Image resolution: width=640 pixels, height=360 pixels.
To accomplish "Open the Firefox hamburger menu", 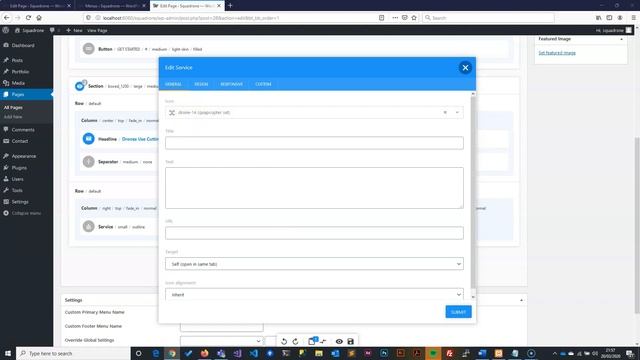I will pyautogui.click(x=633, y=18).
